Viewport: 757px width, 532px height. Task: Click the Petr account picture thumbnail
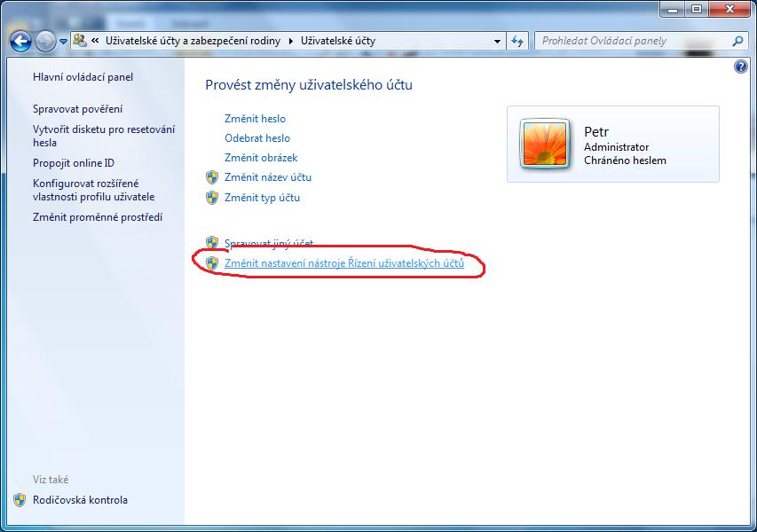(x=545, y=144)
